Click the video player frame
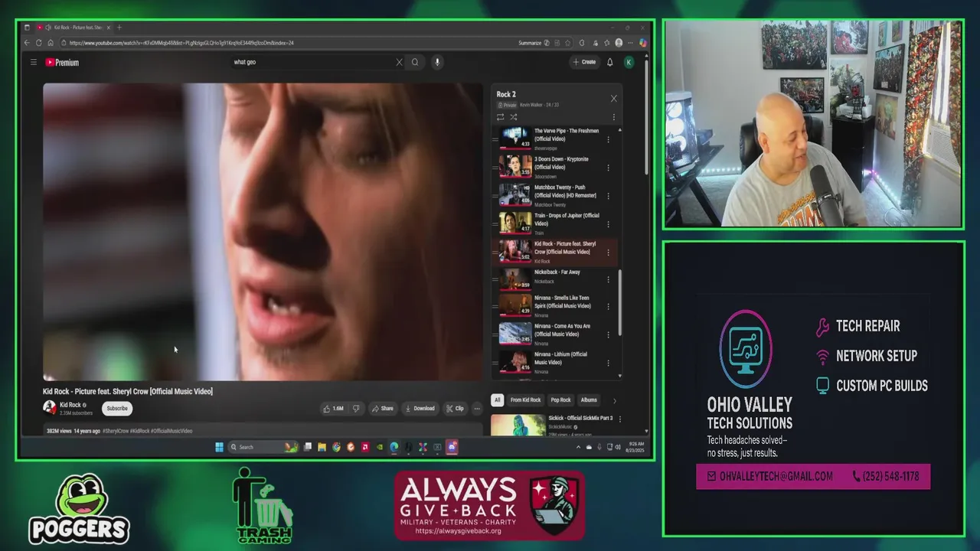Image resolution: width=980 pixels, height=551 pixels. pyautogui.click(x=263, y=232)
